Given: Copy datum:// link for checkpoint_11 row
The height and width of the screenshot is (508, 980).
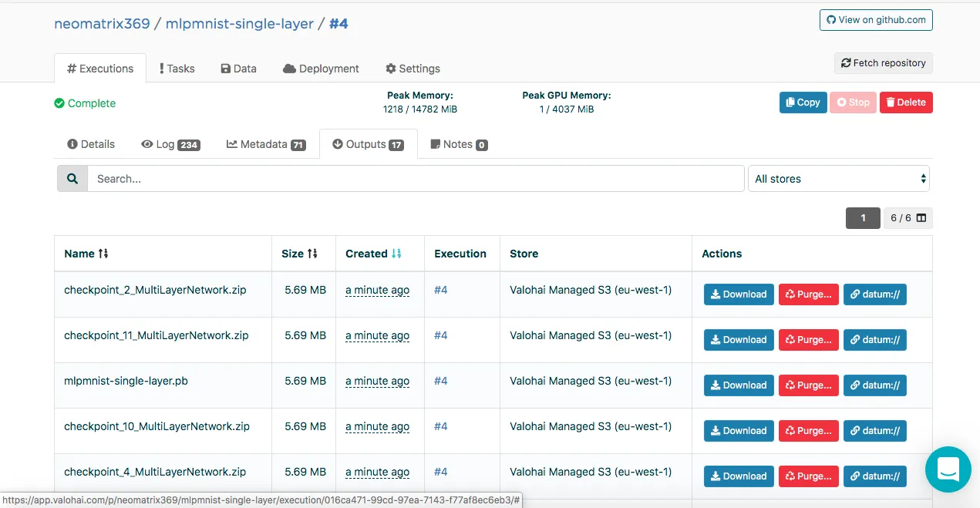Looking at the screenshot, I should pos(875,340).
